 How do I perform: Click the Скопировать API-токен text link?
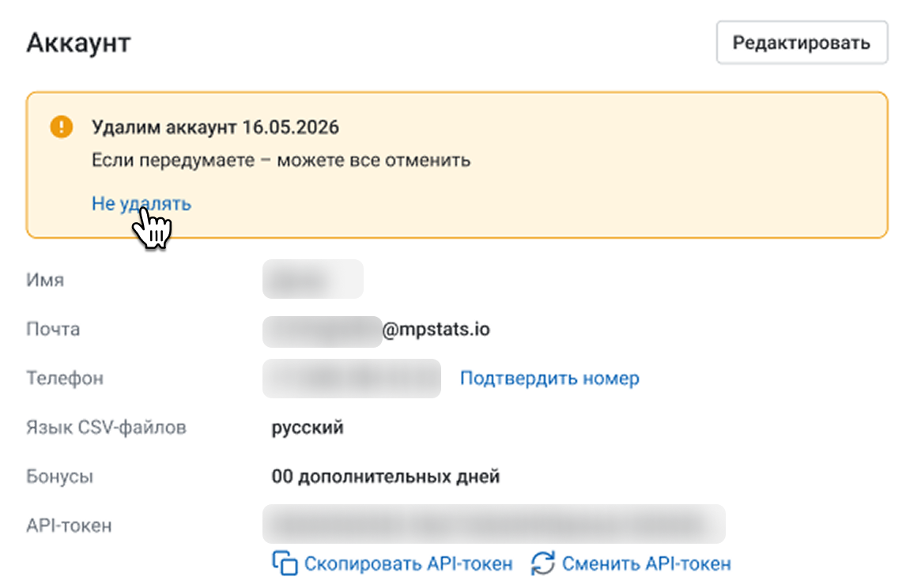coord(408,563)
